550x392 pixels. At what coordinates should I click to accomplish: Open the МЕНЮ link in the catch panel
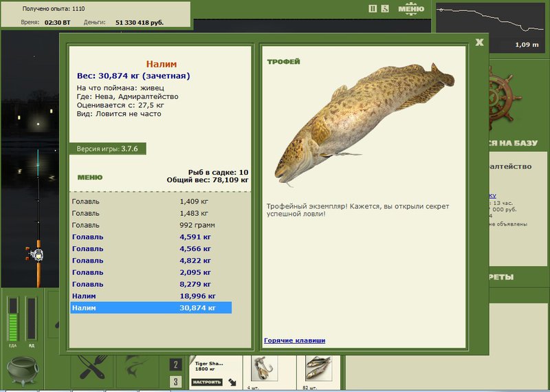point(90,177)
